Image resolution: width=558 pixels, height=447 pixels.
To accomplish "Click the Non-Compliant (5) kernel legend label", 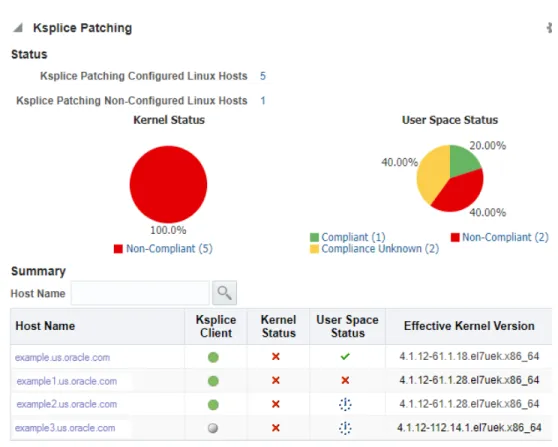I will (x=169, y=248).
